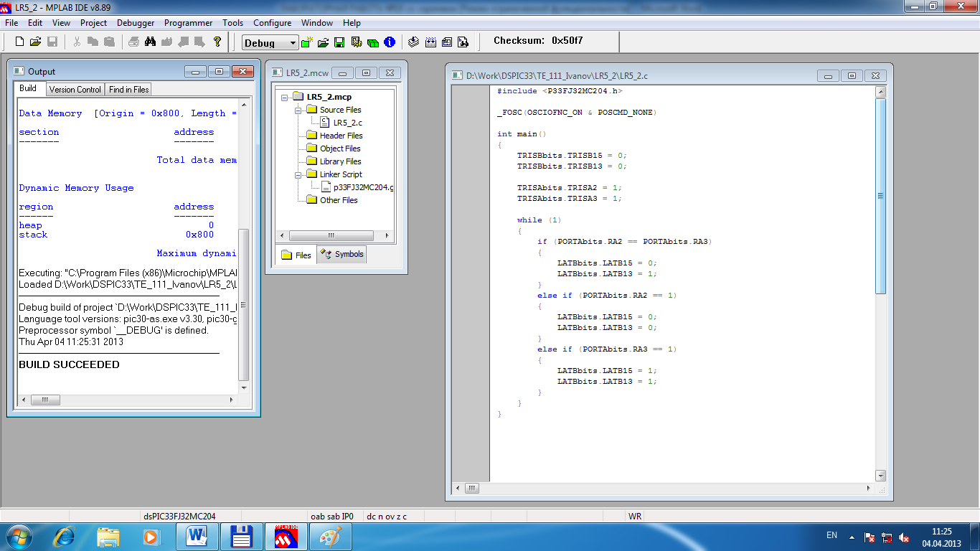The width and height of the screenshot is (980, 551).
Task: Click the MPLAB IDE taskbar icon
Action: pyautogui.click(x=286, y=536)
